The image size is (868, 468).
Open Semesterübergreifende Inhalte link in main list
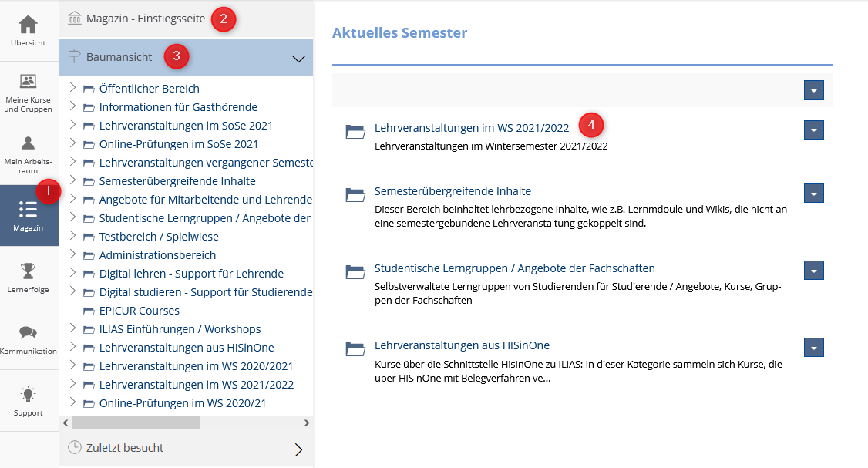tap(453, 191)
